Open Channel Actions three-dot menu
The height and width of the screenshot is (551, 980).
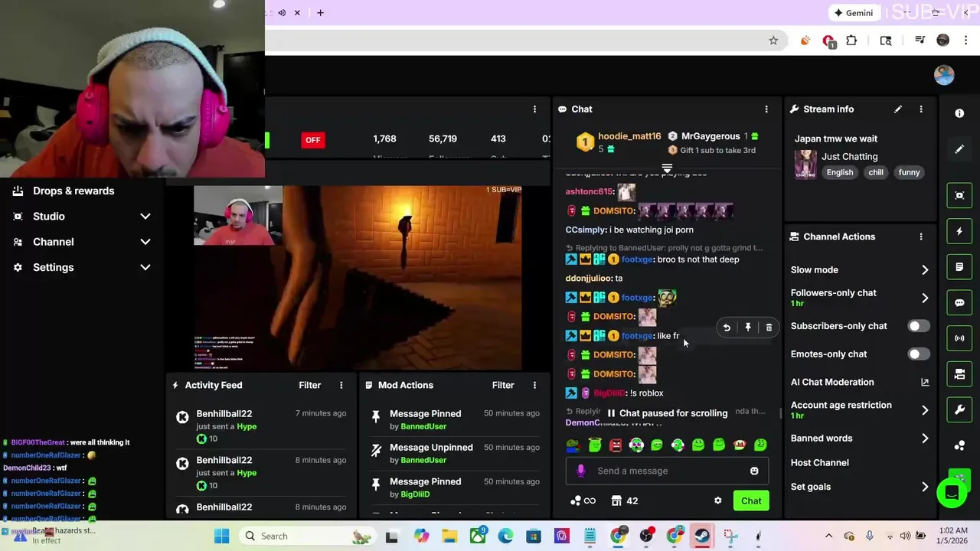point(921,236)
